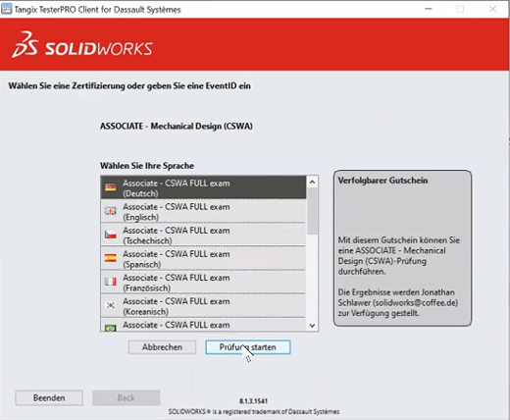The height and width of the screenshot is (420, 510).
Task: Click the French flag icon
Action: (x=111, y=282)
